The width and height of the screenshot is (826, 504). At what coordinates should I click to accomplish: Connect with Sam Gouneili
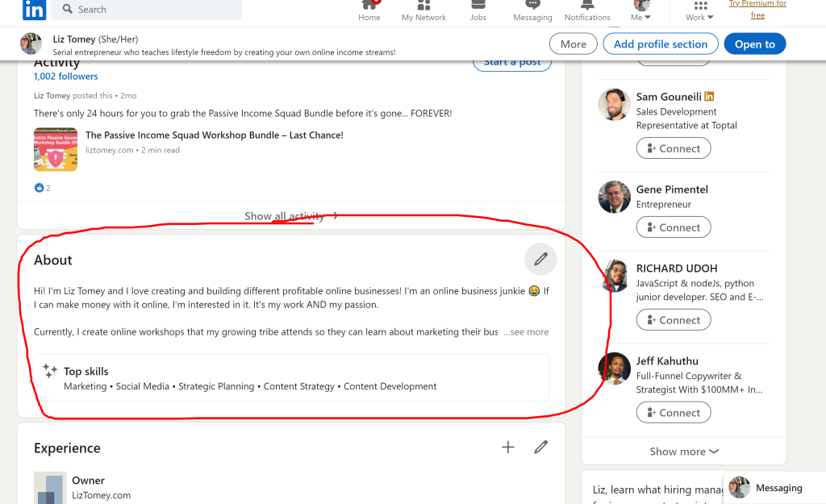click(674, 148)
